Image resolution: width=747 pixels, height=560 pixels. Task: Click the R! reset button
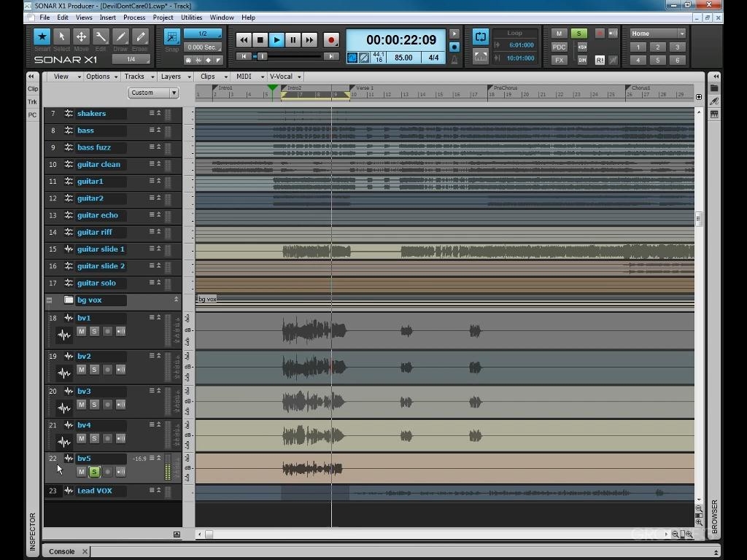tap(600, 60)
